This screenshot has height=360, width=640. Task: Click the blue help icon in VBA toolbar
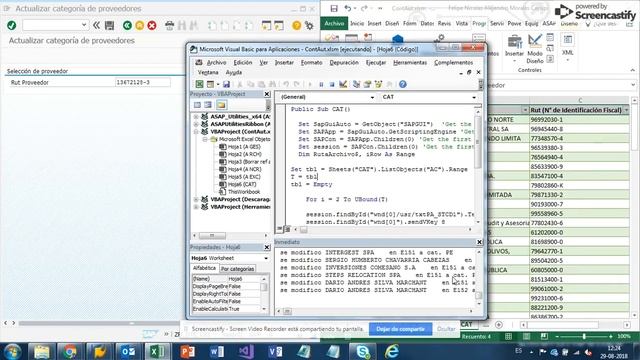tap(403, 84)
